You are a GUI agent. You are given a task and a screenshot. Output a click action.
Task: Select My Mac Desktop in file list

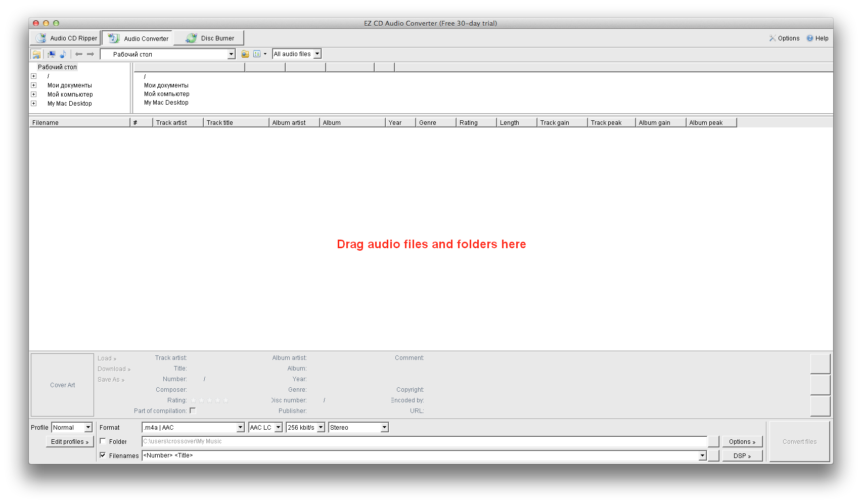click(166, 103)
